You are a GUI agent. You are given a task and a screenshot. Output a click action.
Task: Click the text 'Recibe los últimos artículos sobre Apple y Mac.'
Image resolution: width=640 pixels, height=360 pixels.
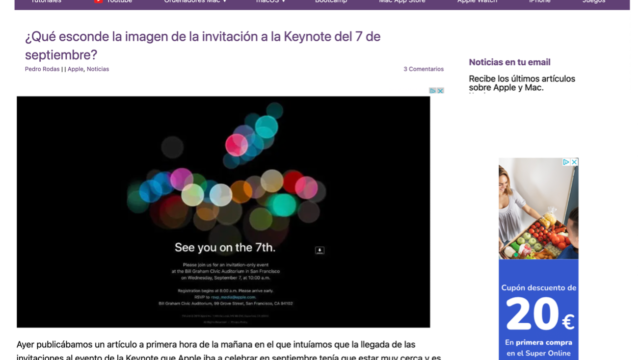[522, 83]
